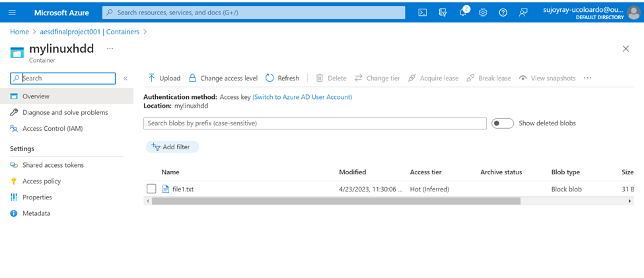
Task: Click the Block blob cell
Action: (x=566, y=190)
